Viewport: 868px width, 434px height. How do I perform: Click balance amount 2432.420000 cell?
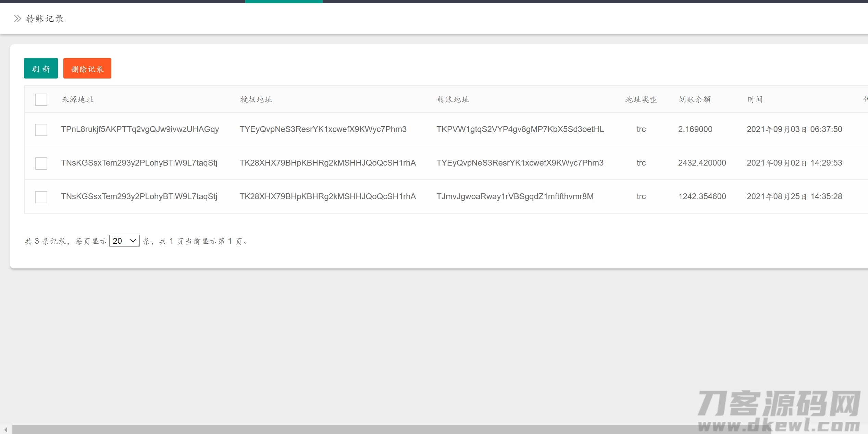702,163
